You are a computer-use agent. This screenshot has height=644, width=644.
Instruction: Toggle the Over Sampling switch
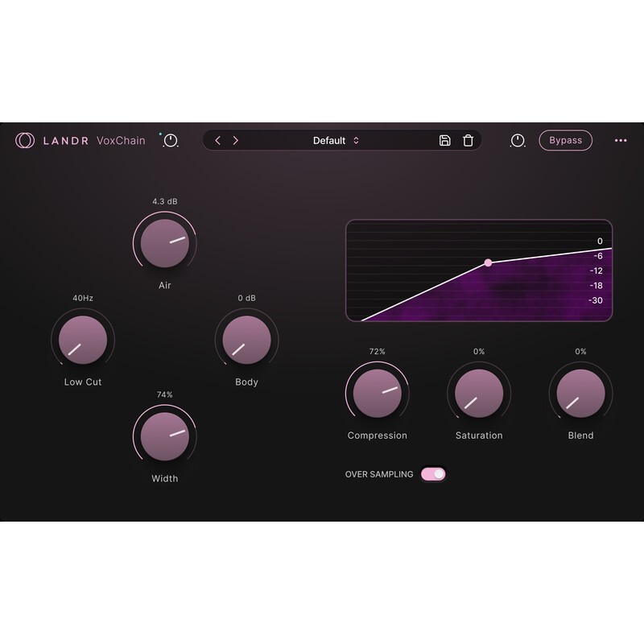(433, 474)
